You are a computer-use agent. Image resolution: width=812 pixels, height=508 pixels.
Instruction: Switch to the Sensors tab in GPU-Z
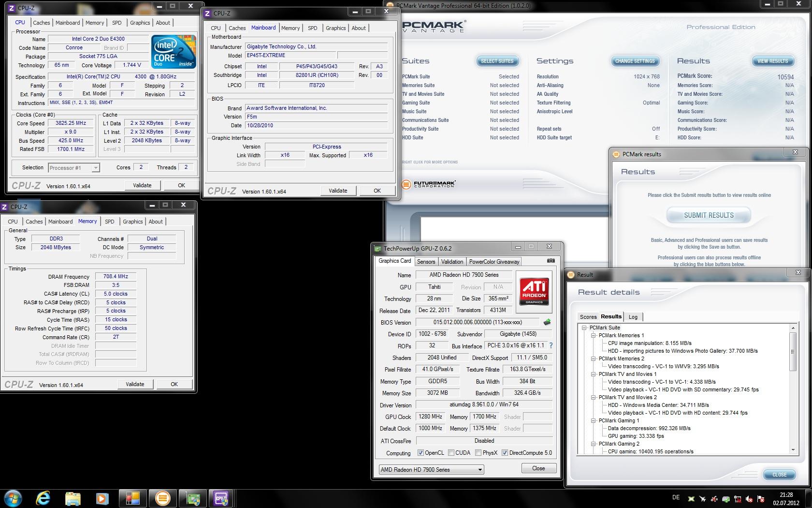click(426, 262)
